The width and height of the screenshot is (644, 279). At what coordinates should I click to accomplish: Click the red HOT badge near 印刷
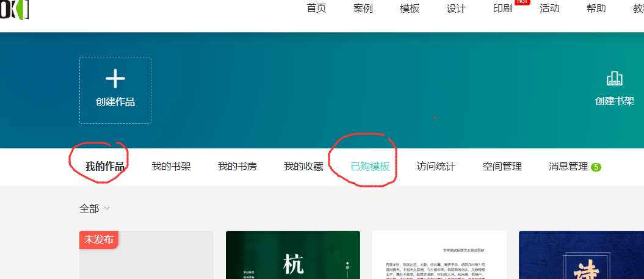[522, 2]
